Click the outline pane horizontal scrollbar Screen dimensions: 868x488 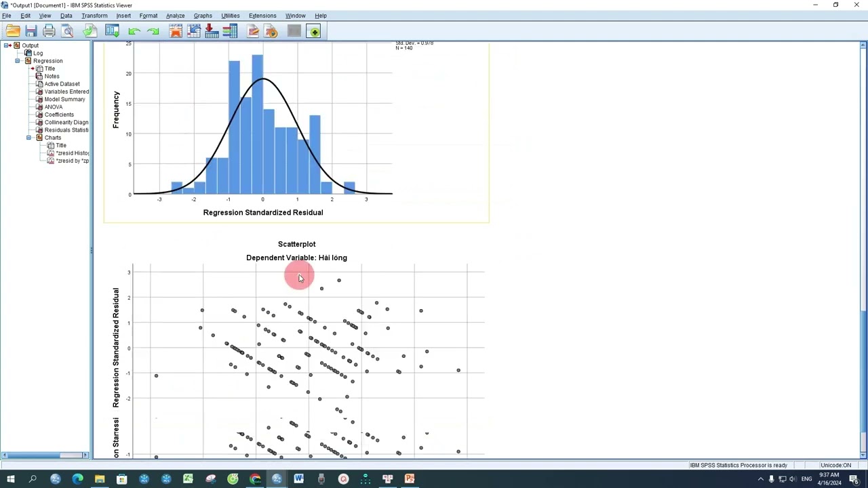tap(44, 455)
